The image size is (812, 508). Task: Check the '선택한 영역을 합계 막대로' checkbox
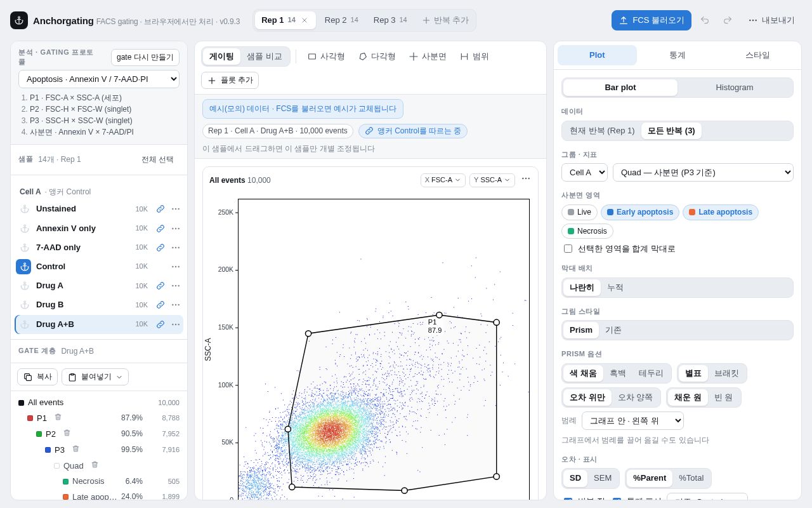(x=568, y=249)
